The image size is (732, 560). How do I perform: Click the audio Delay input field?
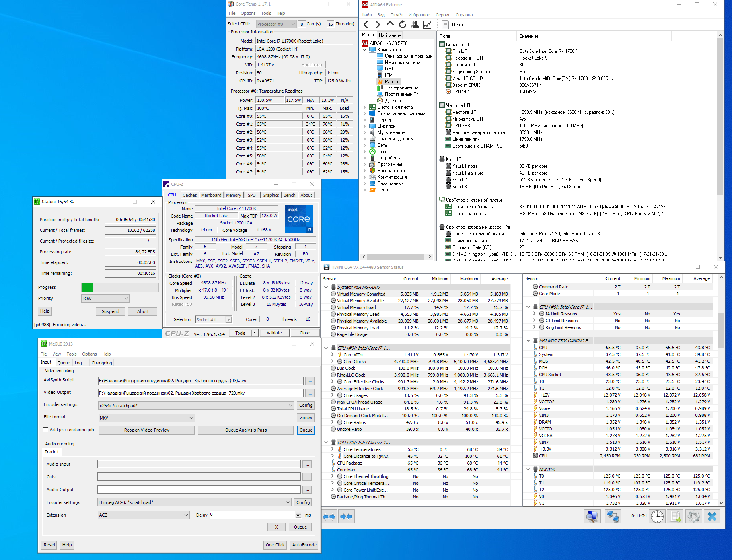252,515
